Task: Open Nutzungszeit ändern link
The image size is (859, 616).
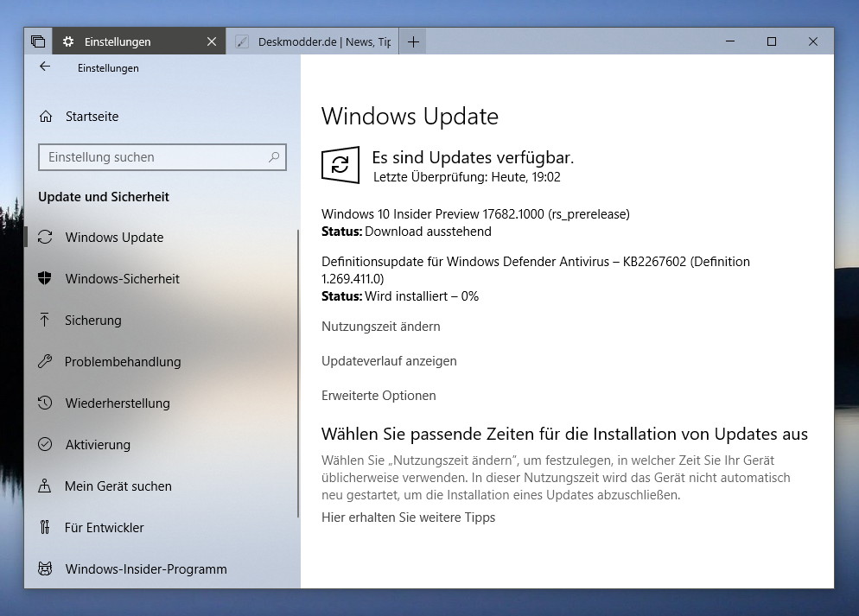Action: tap(381, 327)
